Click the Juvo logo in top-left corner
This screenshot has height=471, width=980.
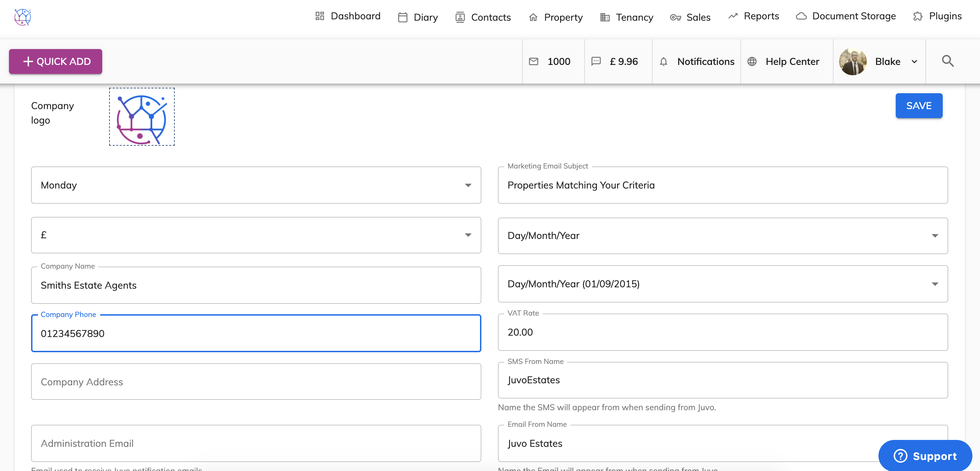point(22,17)
